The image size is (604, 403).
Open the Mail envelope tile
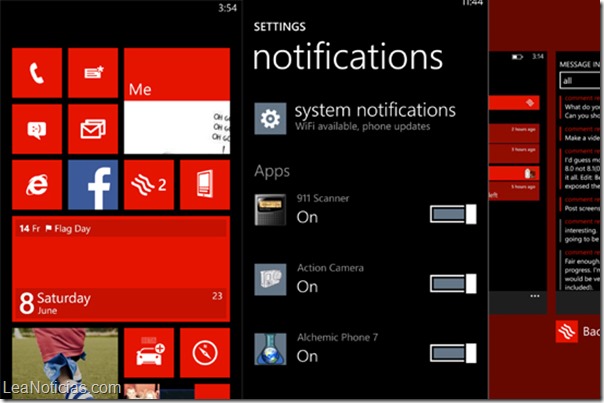point(93,129)
